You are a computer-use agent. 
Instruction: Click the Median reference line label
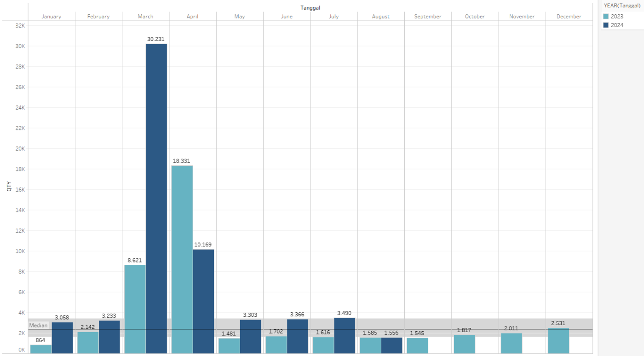[x=38, y=325]
